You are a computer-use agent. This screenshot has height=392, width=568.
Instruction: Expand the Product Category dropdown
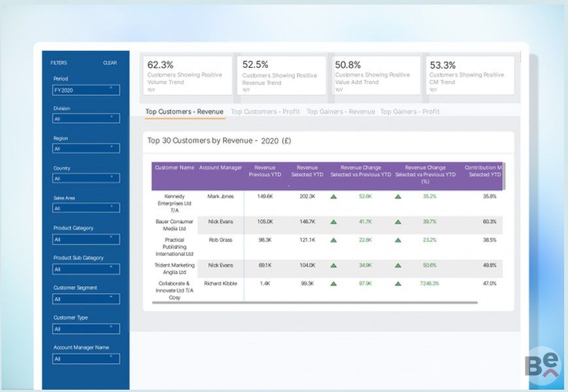[x=86, y=239]
